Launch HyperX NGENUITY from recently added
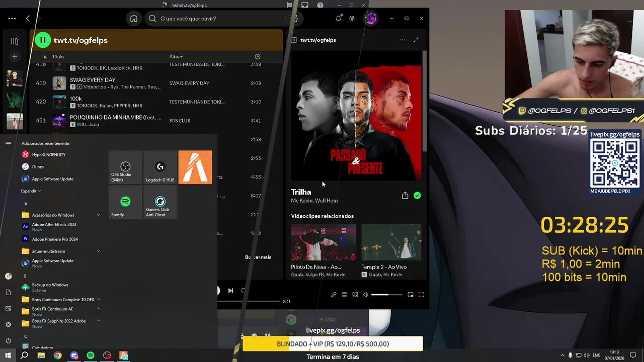This screenshot has width=644, height=362. [48, 155]
